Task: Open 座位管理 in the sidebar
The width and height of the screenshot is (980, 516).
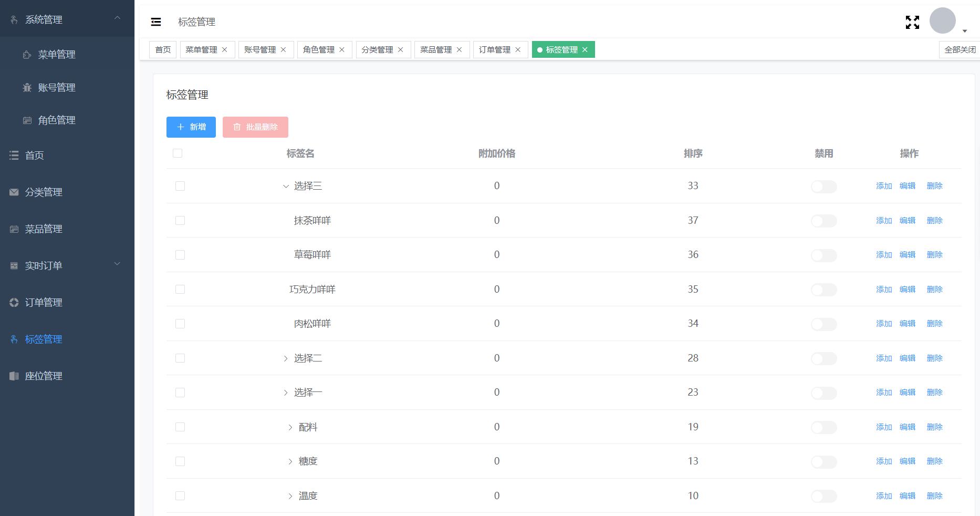Action: [x=67, y=376]
